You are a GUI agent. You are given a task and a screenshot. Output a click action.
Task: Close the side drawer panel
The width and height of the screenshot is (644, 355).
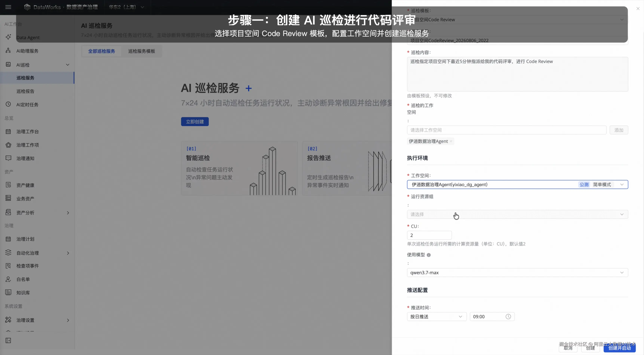pos(638,8)
